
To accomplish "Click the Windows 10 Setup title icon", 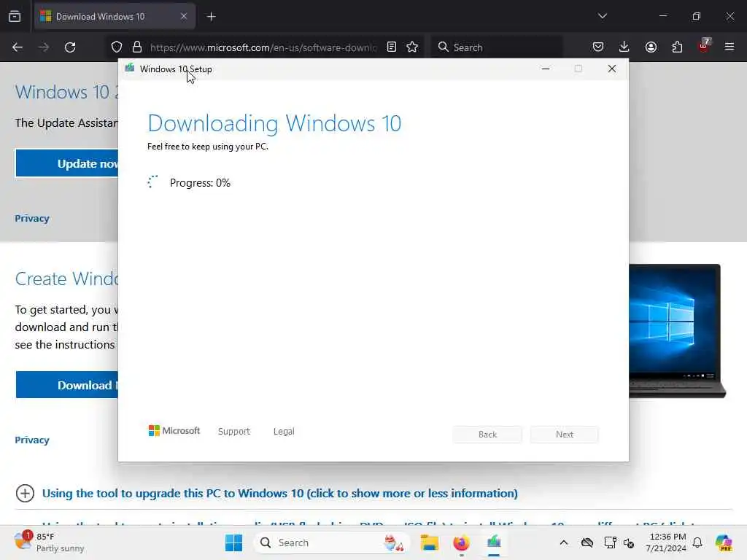I will point(130,68).
